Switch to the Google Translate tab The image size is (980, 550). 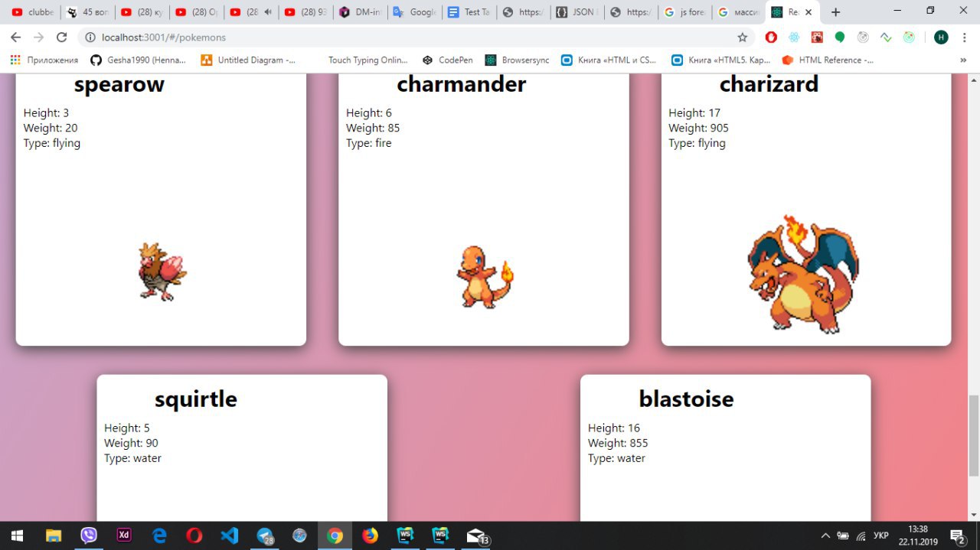click(x=416, y=12)
